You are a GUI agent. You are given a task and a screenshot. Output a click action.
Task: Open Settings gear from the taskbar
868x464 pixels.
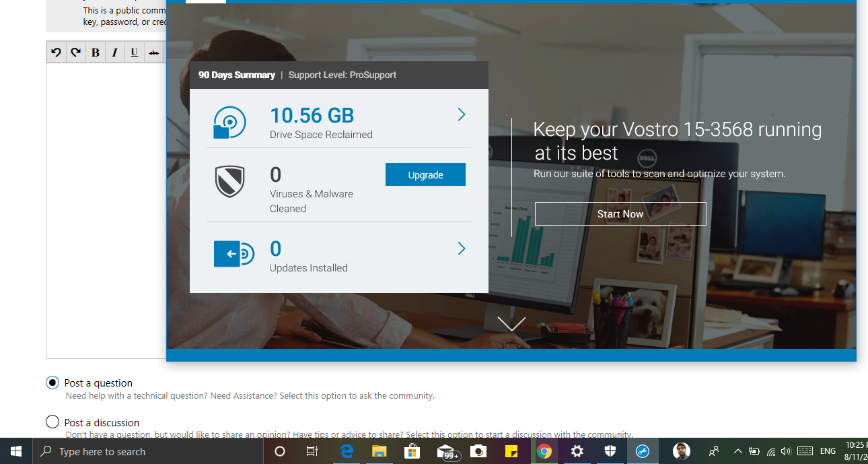click(577, 451)
